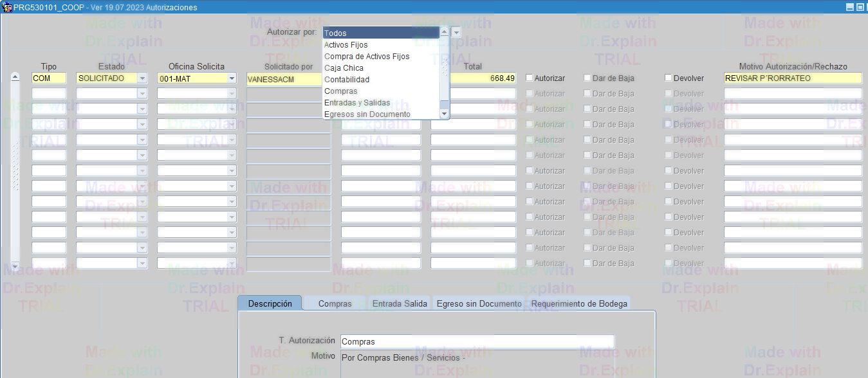
Task: Collapse the Autorizar por combo box arrow
Action: [x=456, y=33]
